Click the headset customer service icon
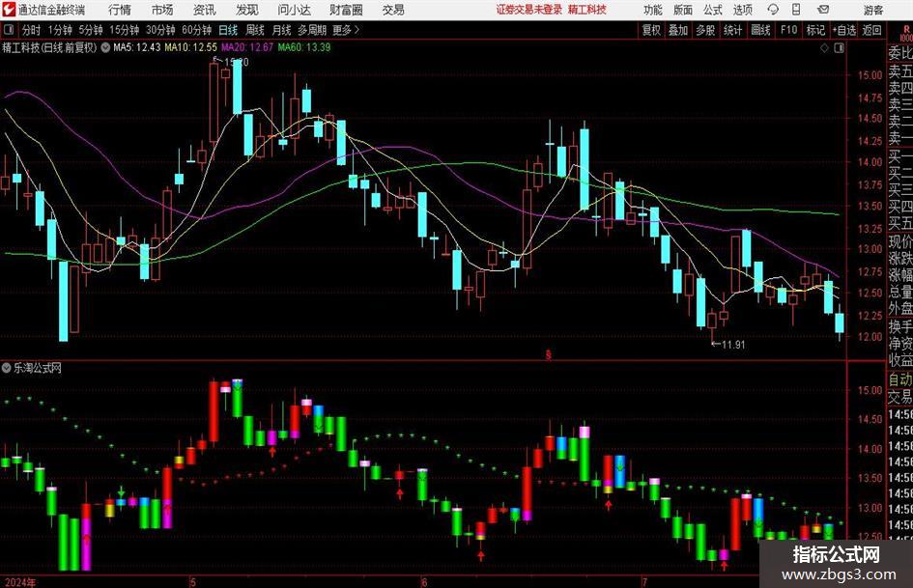The height and width of the screenshot is (588, 913). tap(773, 10)
